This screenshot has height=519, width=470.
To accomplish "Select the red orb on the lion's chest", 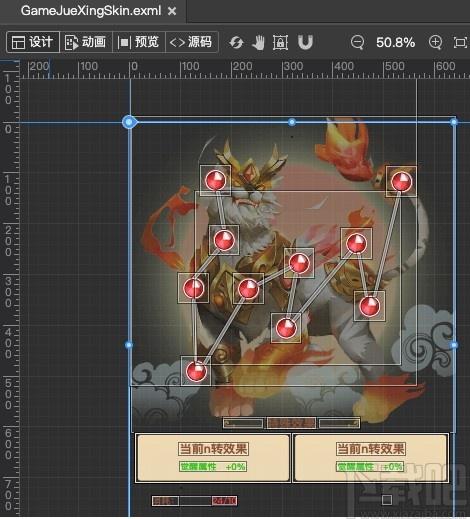I will click(224, 240).
